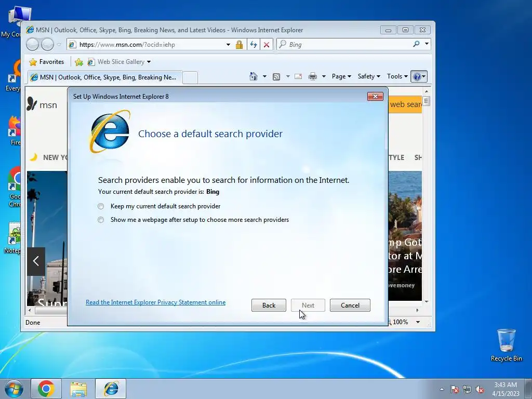This screenshot has height=399, width=532.
Task: Open the Favorites star button
Action: coord(47,62)
